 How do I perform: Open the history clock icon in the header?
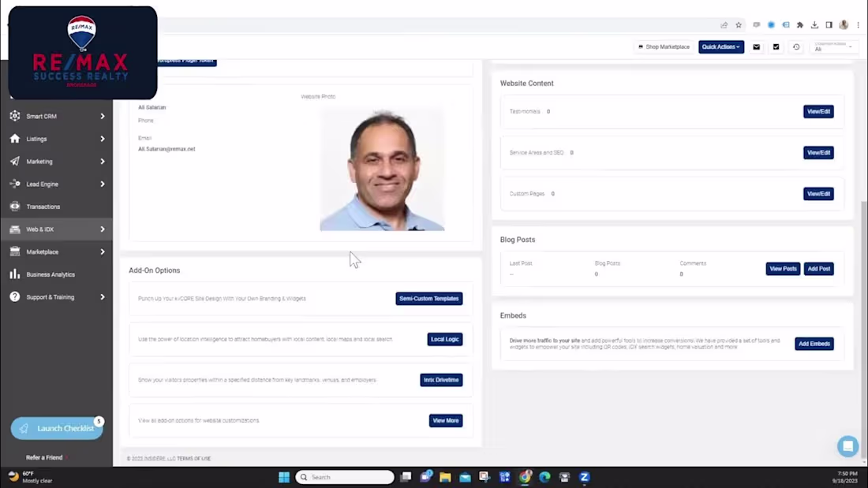point(796,47)
